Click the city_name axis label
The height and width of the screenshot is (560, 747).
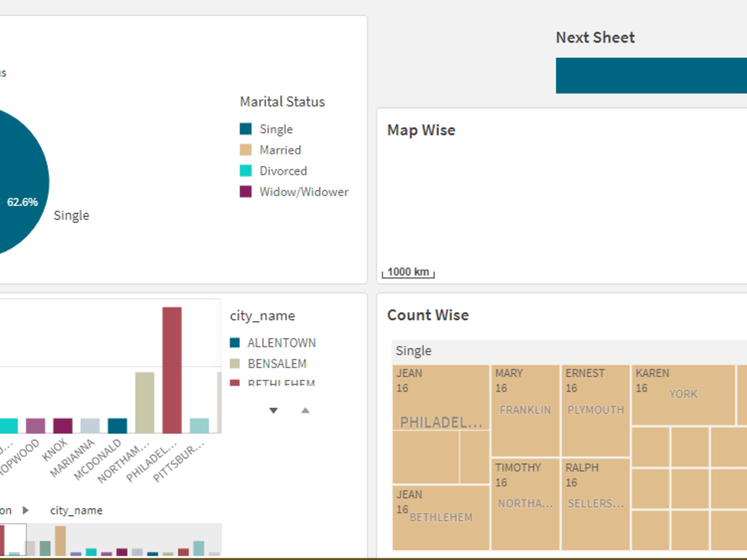(x=76, y=511)
